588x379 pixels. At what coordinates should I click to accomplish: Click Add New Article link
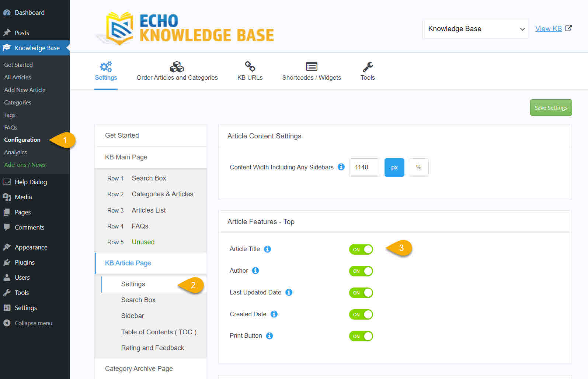[25, 90]
